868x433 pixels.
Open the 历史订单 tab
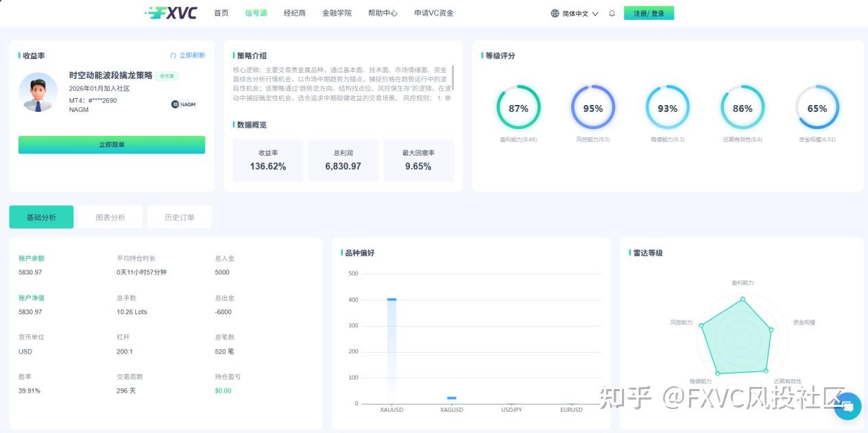point(179,216)
